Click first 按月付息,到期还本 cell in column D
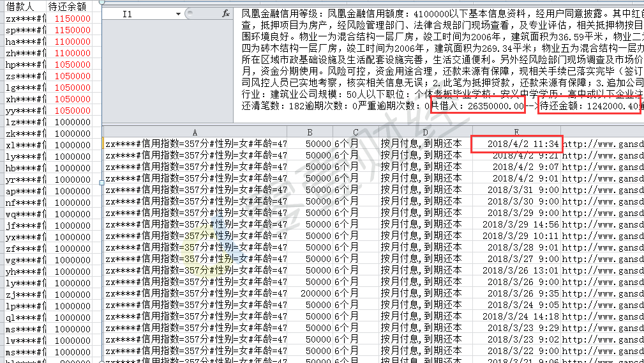The image size is (644, 363). point(421,144)
